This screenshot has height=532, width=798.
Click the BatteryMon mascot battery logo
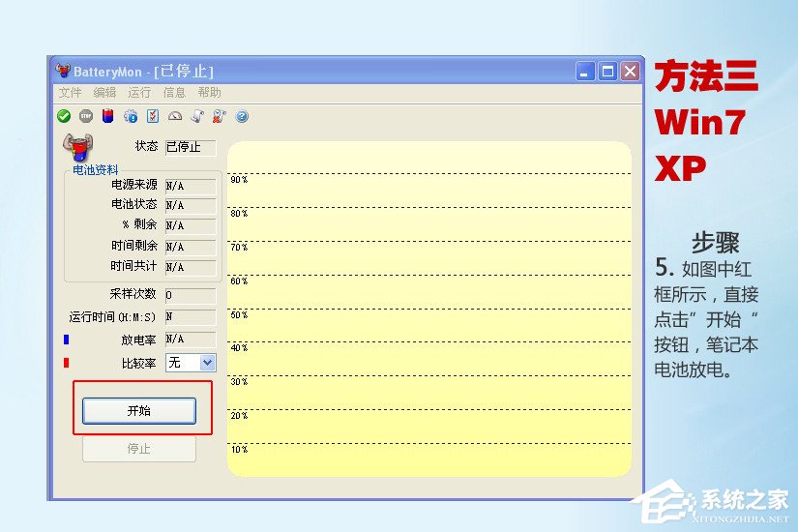[78, 147]
